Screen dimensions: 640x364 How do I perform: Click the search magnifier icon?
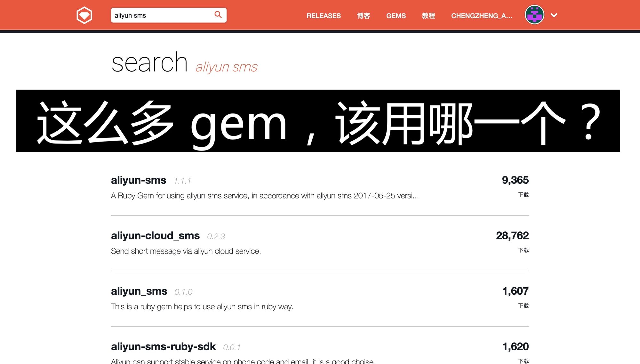click(218, 15)
